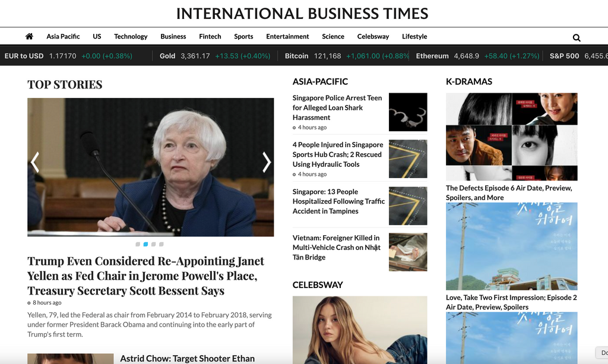Read 13 People Hospitalized Tampines story

point(338,201)
